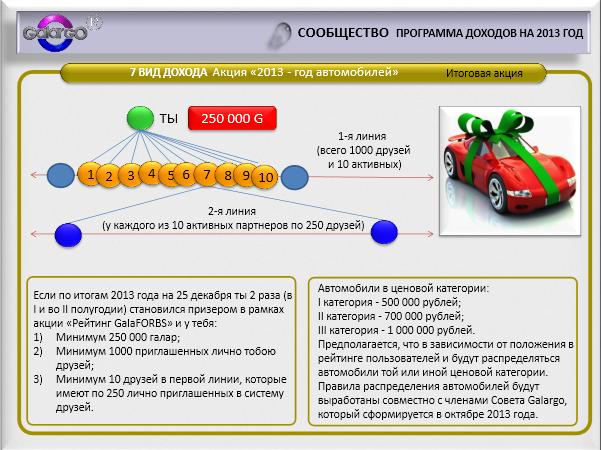Pick orange ball number 7
Image resolution: width=601 pixels, height=450 pixels.
(x=206, y=174)
